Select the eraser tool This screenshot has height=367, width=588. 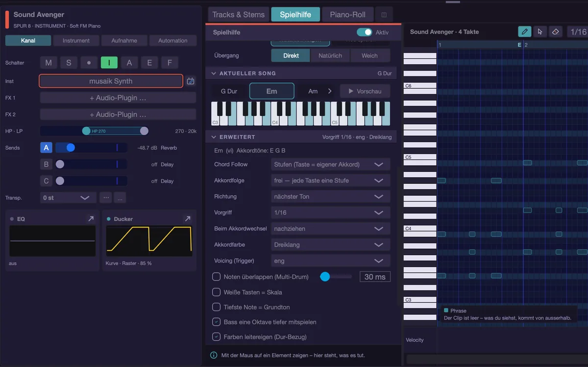click(555, 32)
